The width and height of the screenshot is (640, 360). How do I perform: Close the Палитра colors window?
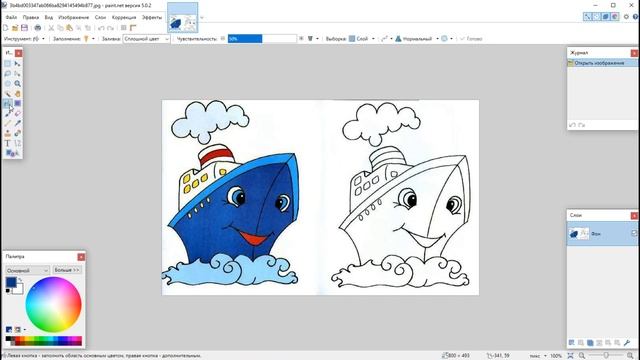tap(81, 257)
